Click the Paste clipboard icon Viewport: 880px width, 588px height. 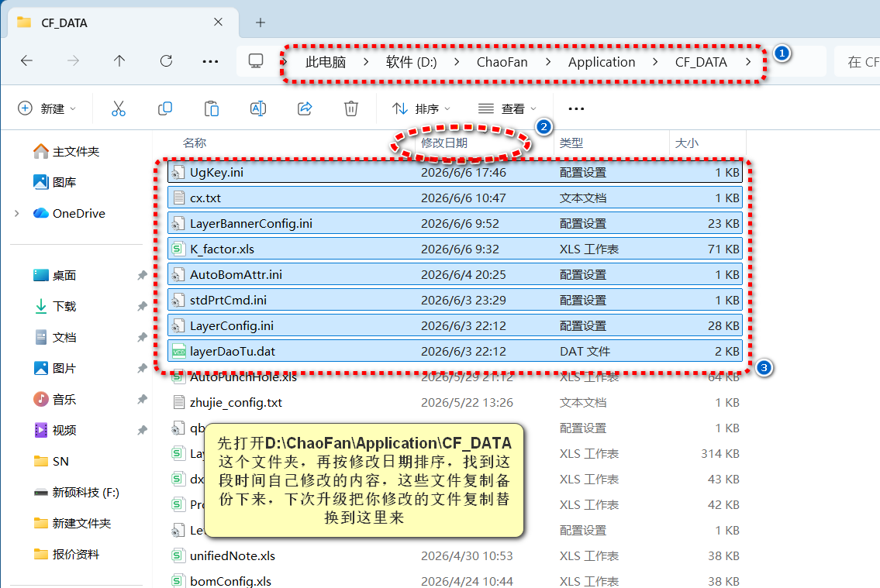[x=212, y=108]
